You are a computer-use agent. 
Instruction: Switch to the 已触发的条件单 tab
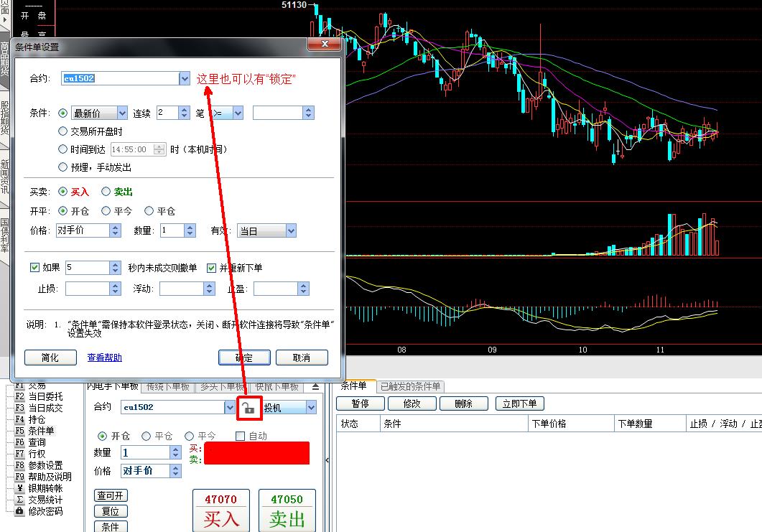pyautogui.click(x=411, y=387)
